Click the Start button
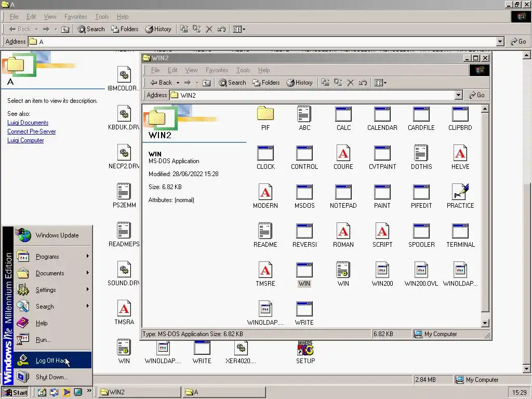 tap(15, 392)
